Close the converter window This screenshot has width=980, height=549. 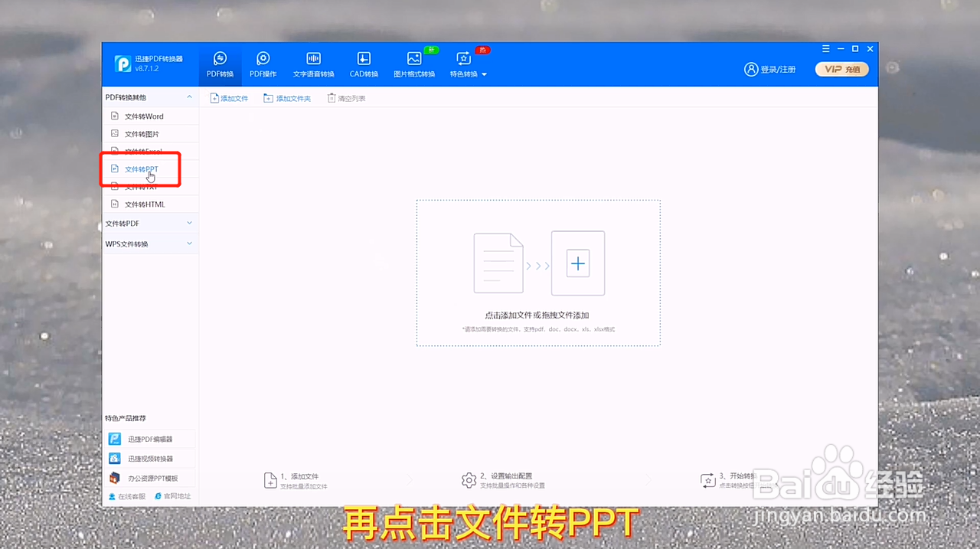tap(870, 48)
